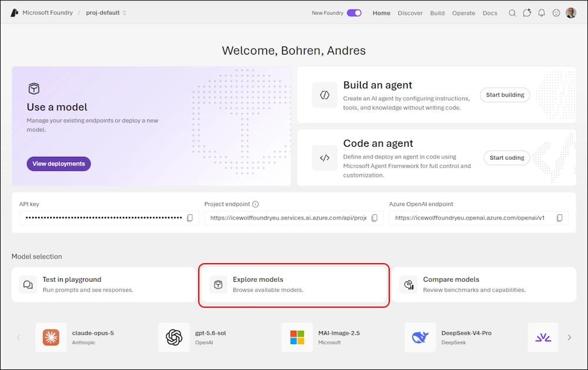Click the Welcome, Bohren, Andres title
This screenshot has height=370, width=588.
tap(293, 51)
